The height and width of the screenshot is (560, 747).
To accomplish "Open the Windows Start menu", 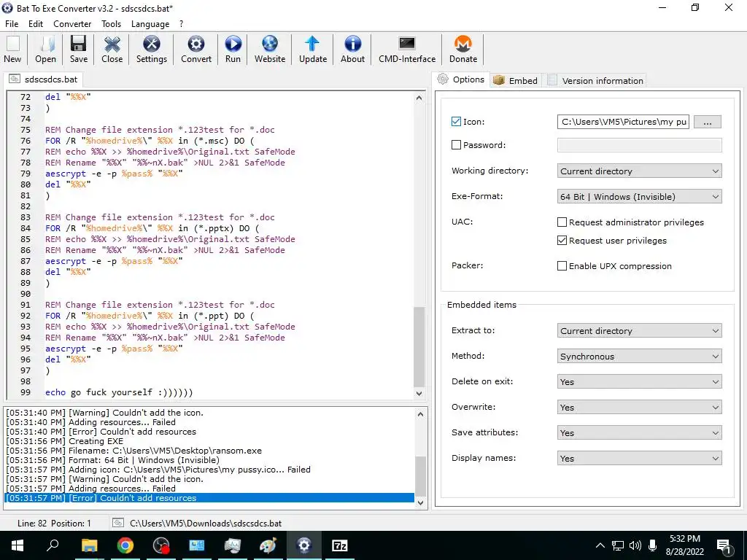I will click(x=18, y=545).
